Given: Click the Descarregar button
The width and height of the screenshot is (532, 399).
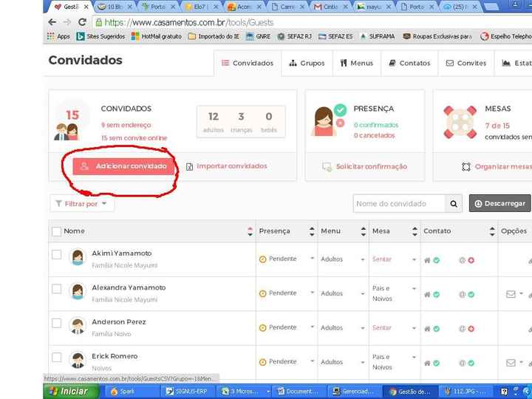Looking at the screenshot, I should (x=499, y=203).
